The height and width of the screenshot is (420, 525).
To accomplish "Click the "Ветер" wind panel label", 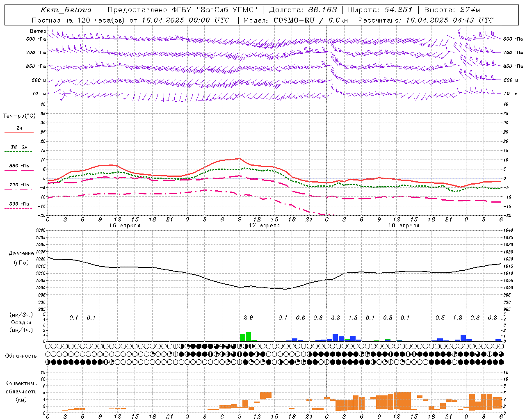I will point(38,31).
